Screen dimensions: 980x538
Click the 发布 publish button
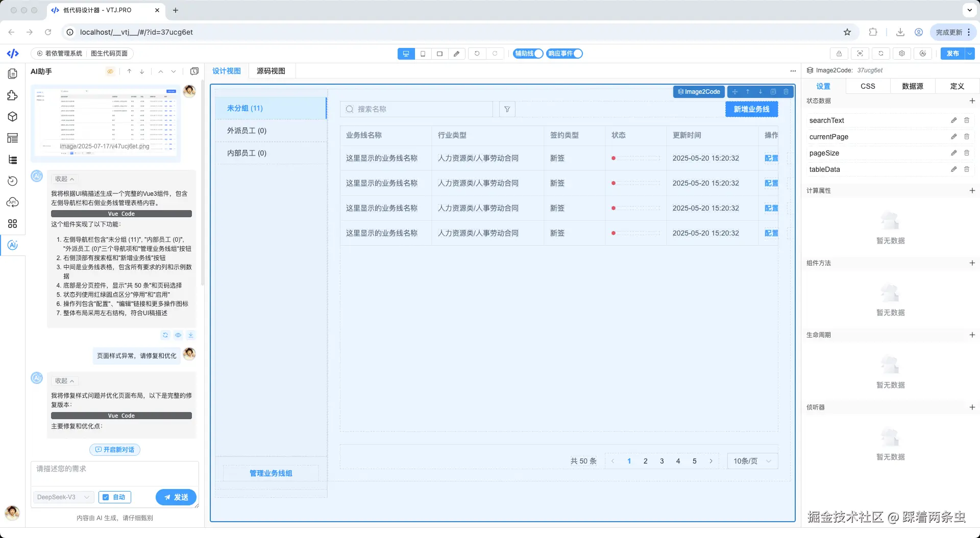[x=952, y=54]
